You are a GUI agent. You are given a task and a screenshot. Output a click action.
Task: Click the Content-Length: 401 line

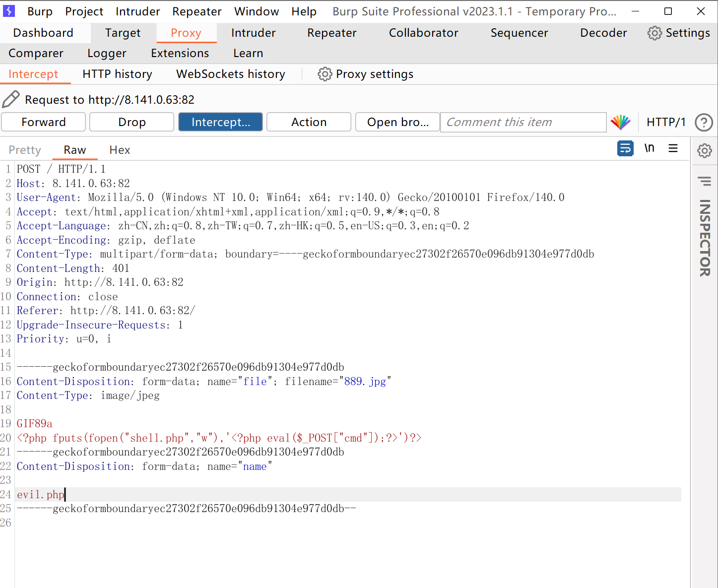[x=73, y=268]
